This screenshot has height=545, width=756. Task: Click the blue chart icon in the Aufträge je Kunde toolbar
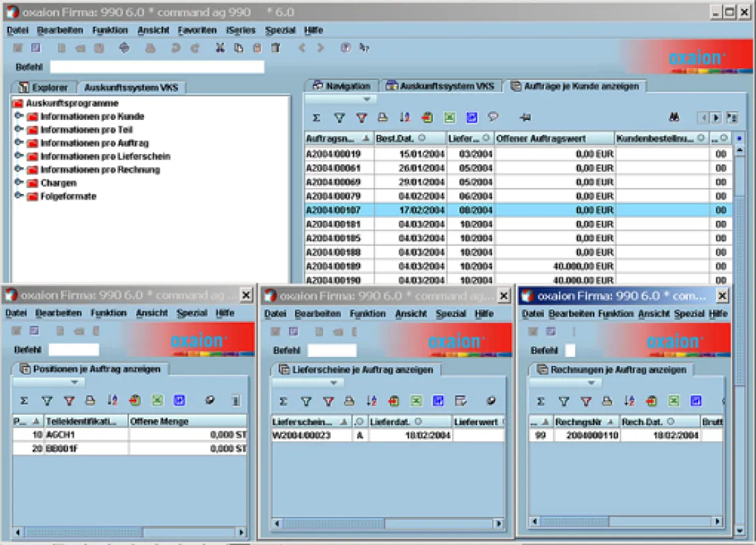[472, 117]
